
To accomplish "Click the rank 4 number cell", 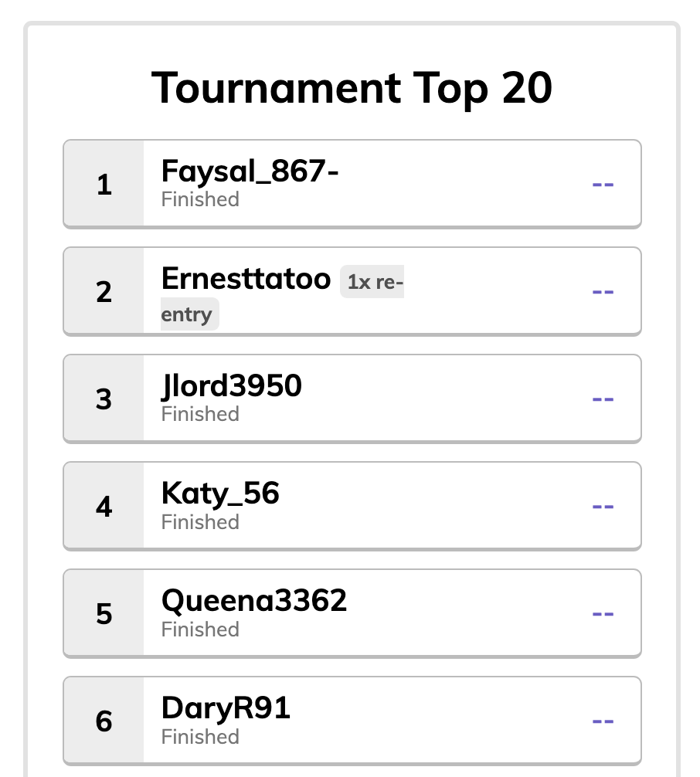I will point(104,507).
